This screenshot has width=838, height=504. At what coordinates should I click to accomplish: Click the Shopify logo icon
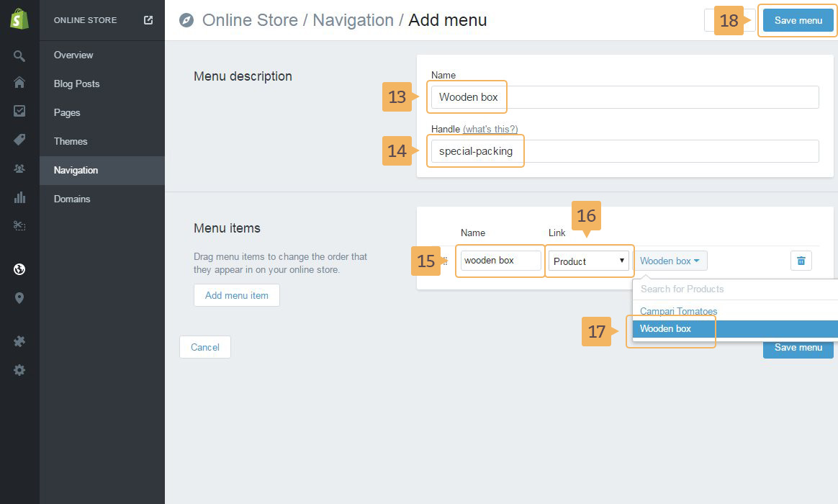(x=19, y=20)
